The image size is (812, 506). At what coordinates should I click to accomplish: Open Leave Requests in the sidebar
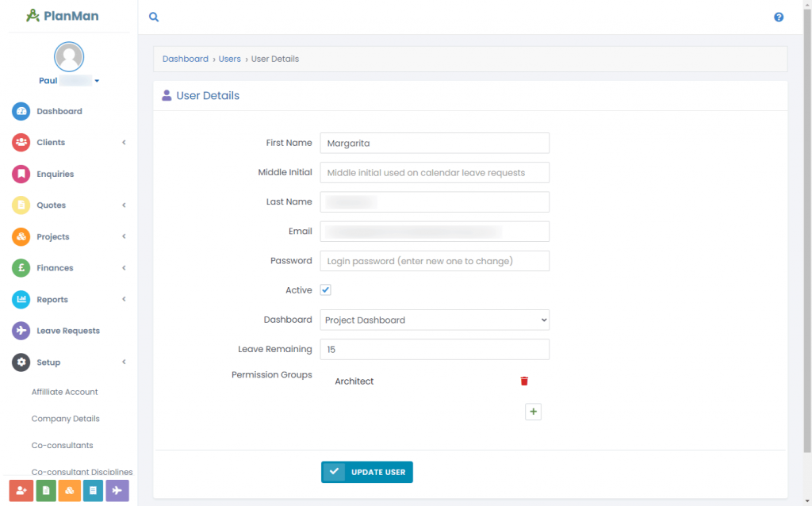click(x=68, y=331)
